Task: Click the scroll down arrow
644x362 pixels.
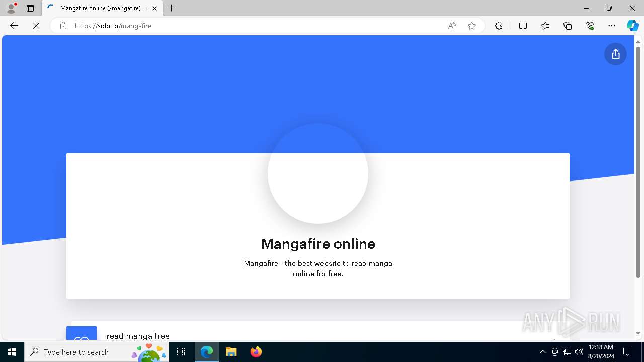Action: [638, 333]
